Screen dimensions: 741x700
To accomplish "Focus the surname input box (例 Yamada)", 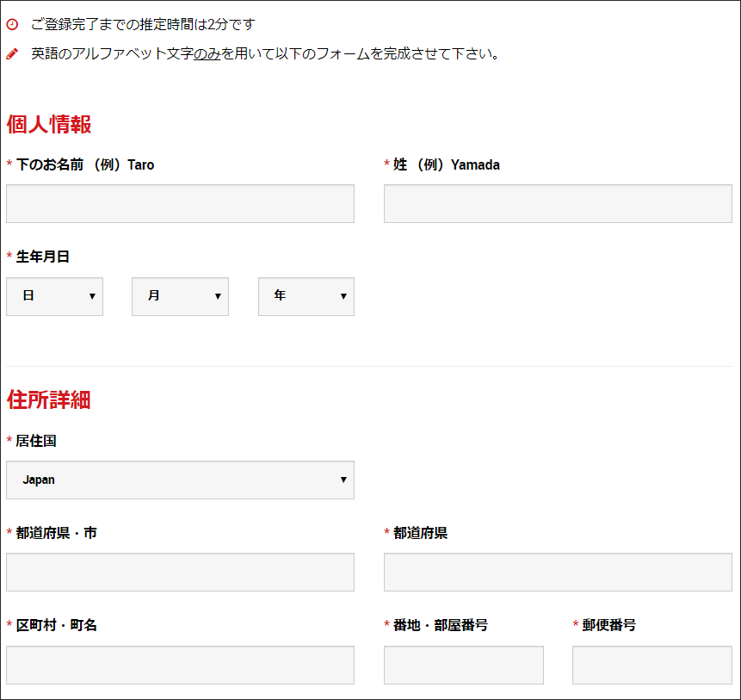I will pos(558,203).
